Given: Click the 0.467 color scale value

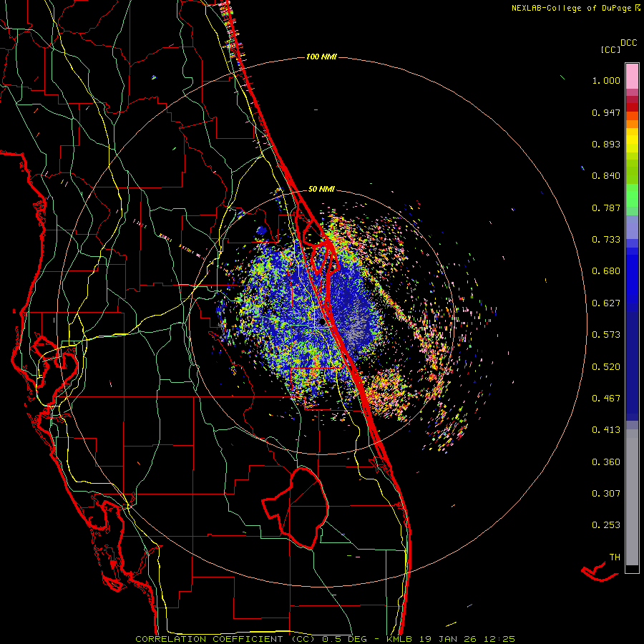Looking at the screenshot, I should pos(606,399).
